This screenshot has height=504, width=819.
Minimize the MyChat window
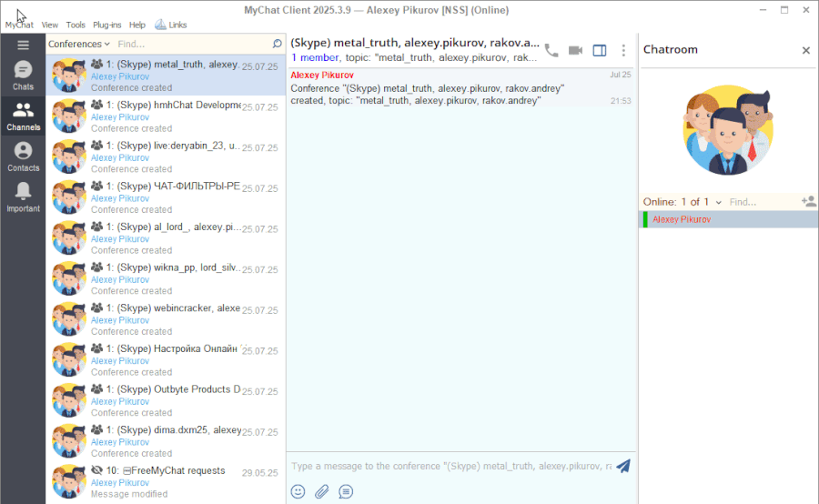763,10
